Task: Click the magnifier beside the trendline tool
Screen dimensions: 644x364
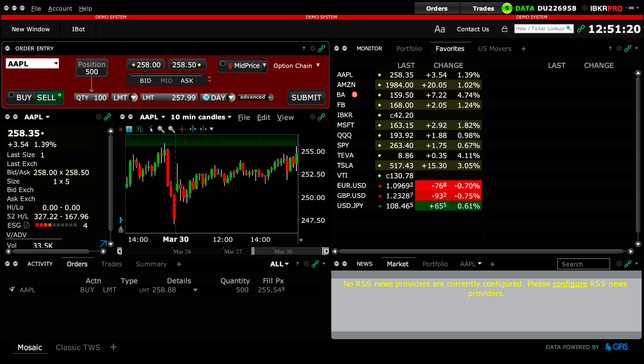Action: coord(161,129)
